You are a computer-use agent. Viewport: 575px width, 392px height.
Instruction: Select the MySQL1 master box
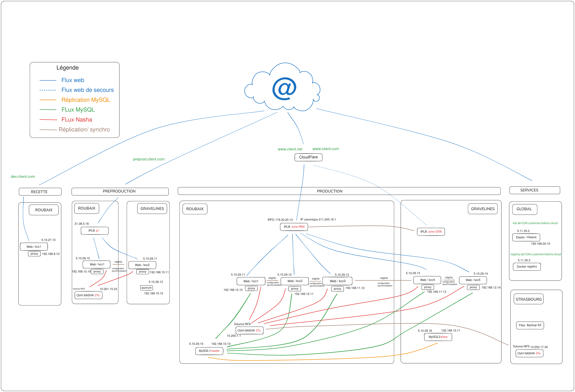pos(209,351)
